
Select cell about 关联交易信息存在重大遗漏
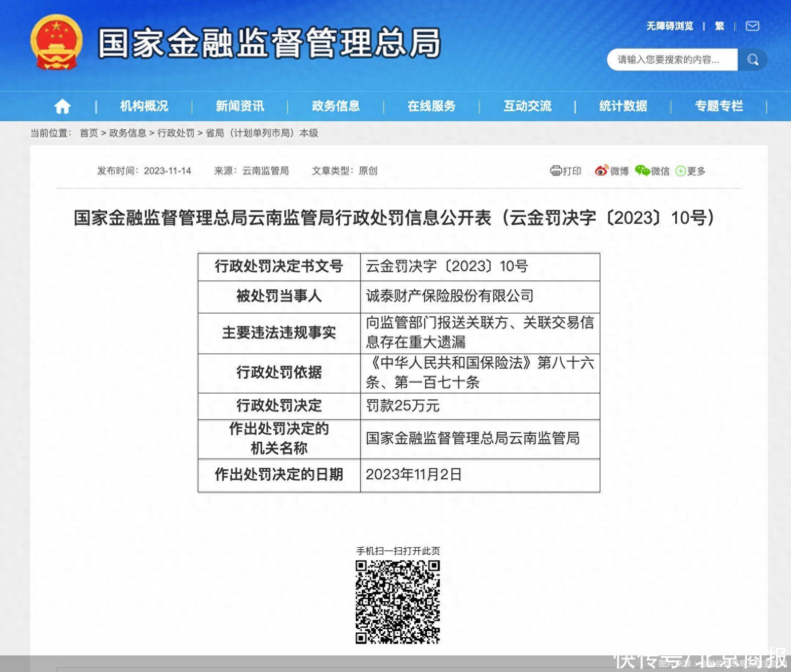pyautogui.click(x=480, y=333)
